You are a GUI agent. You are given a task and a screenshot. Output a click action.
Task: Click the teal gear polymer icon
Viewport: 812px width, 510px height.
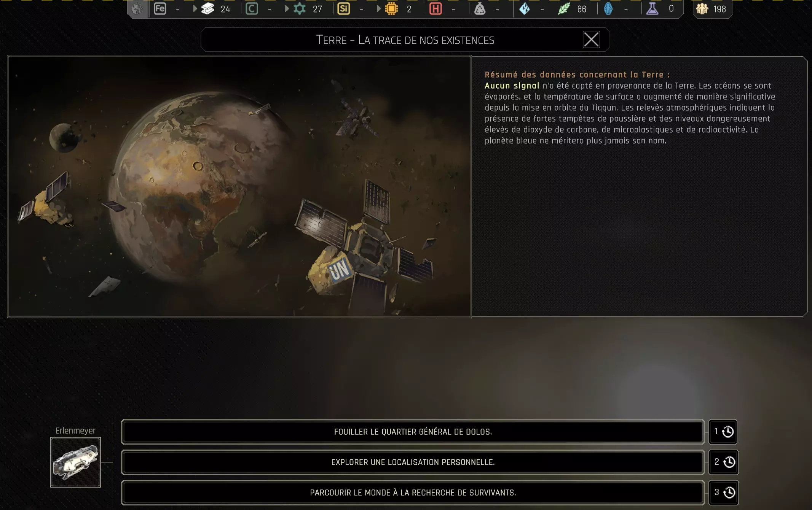[x=300, y=8]
